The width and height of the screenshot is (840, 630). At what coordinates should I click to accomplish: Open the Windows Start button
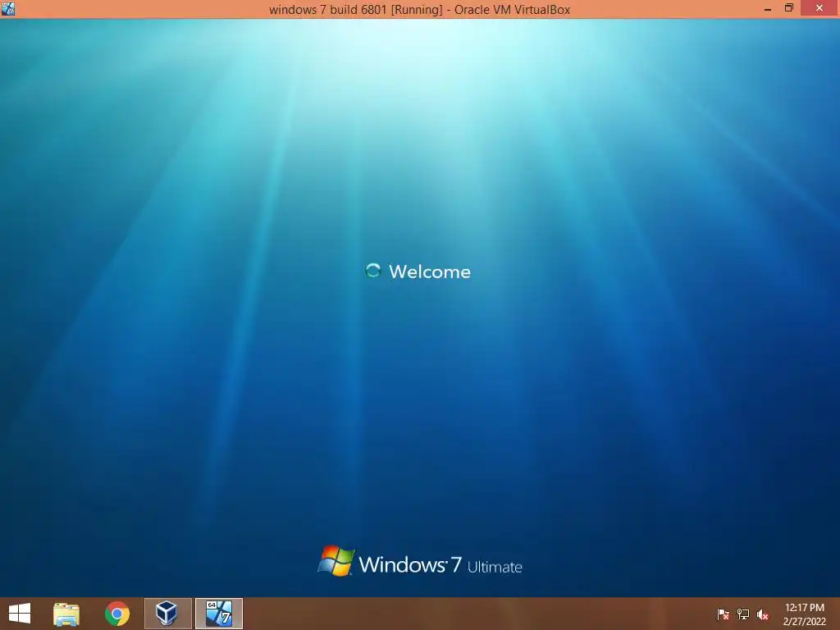coord(20,614)
